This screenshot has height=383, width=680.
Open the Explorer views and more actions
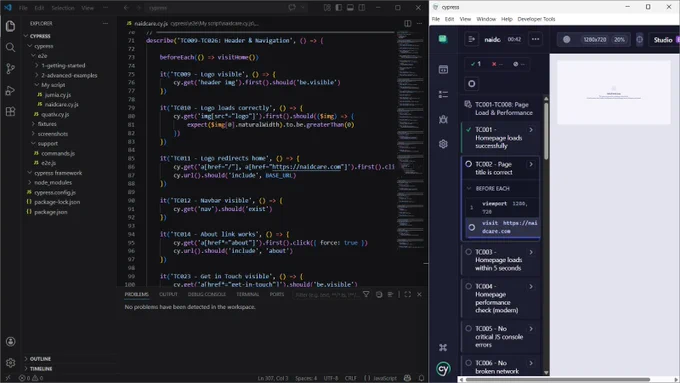click(105, 23)
